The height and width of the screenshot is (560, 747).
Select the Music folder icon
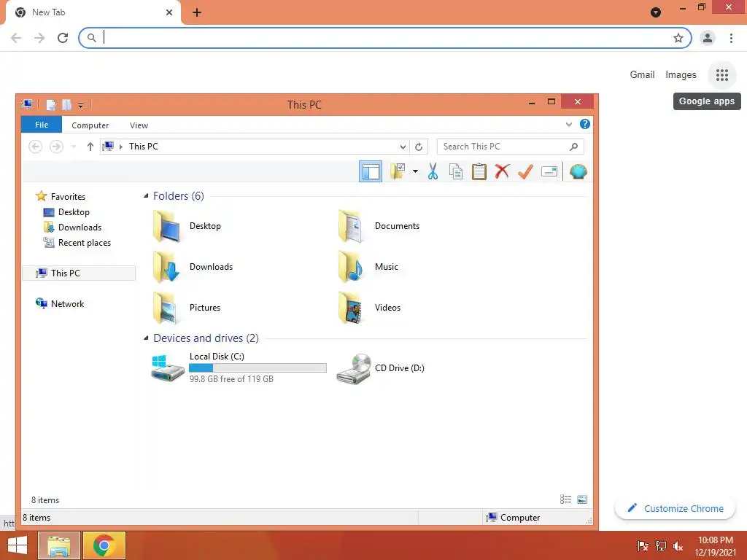pos(352,267)
